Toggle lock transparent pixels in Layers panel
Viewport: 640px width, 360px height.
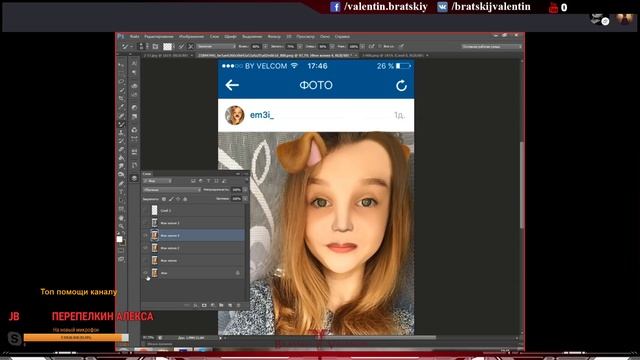pyautogui.click(x=164, y=199)
